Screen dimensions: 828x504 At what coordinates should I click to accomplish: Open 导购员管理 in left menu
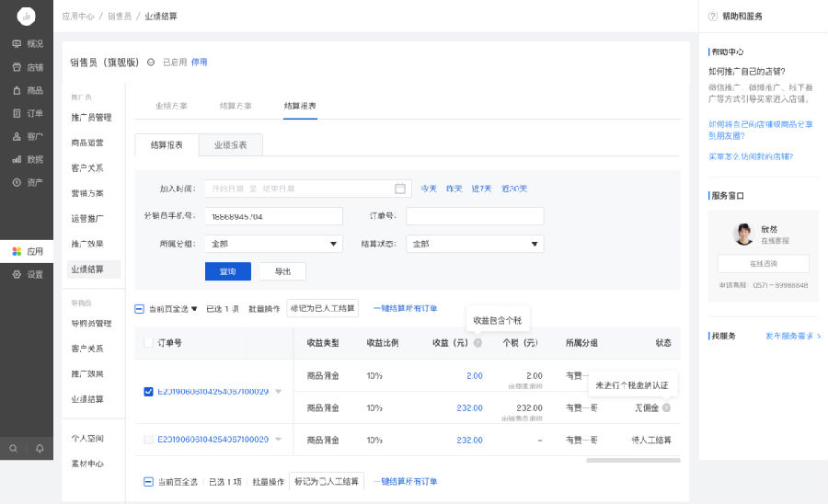point(91,323)
